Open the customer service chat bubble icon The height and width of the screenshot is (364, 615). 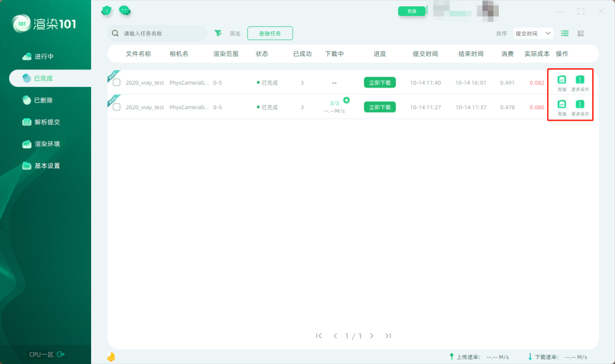pyautogui.click(x=124, y=10)
